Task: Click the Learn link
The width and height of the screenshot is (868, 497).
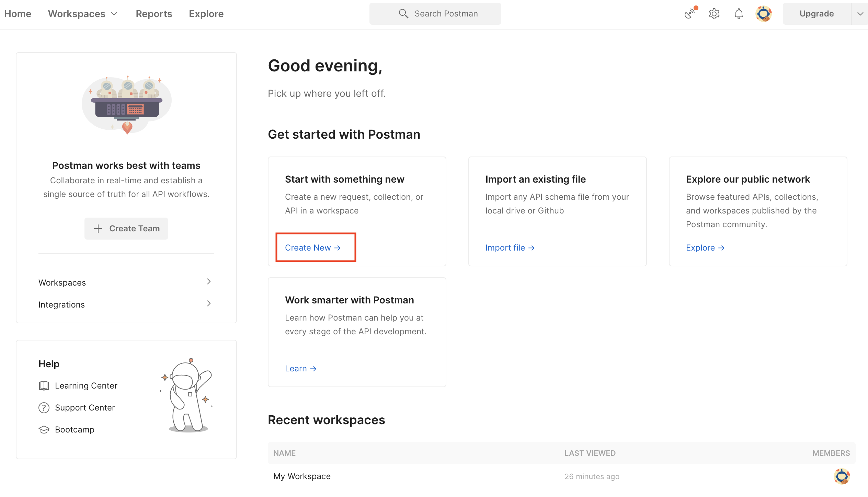Action: (x=300, y=369)
